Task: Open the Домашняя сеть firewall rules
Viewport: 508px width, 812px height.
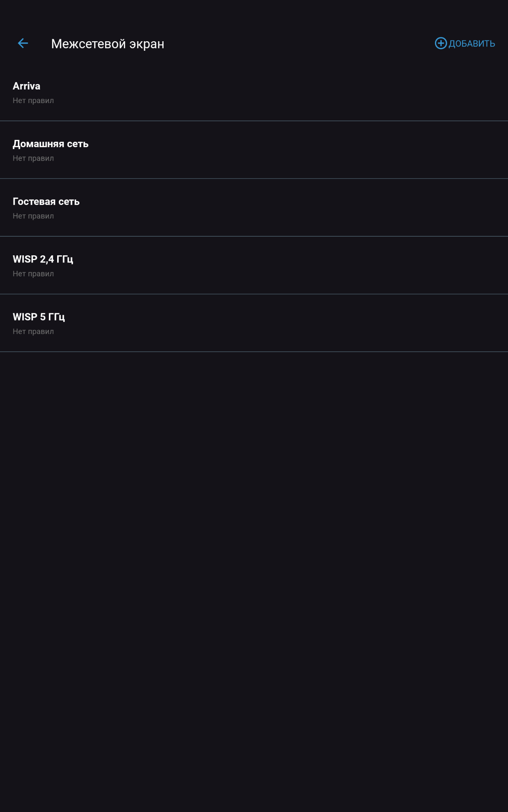Action: pos(254,150)
